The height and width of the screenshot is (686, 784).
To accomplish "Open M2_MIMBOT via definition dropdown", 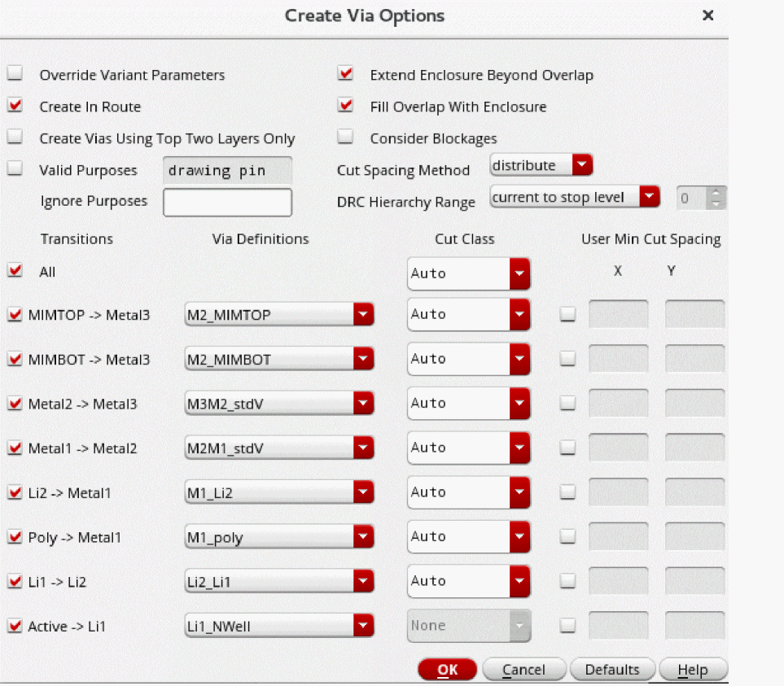I will click(279, 359).
